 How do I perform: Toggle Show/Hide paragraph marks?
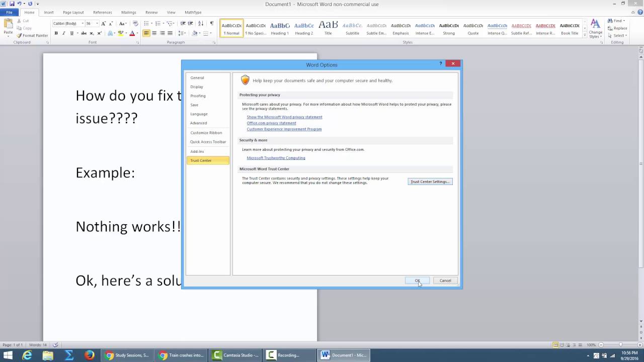(211, 24)
